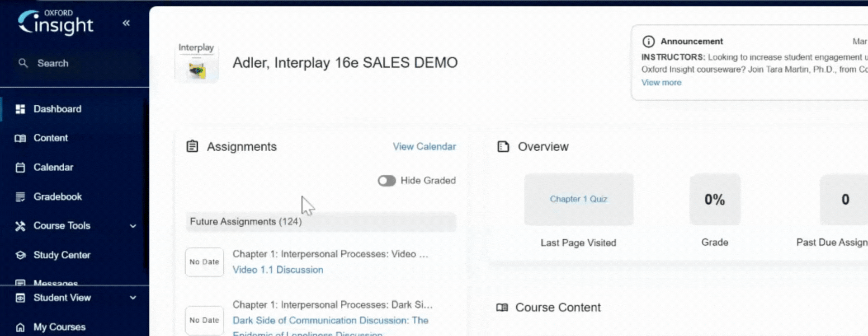Open the Chapter 1 Quiz last-visited link
This screenshot has width=868, height=336.
click(578, 199)
